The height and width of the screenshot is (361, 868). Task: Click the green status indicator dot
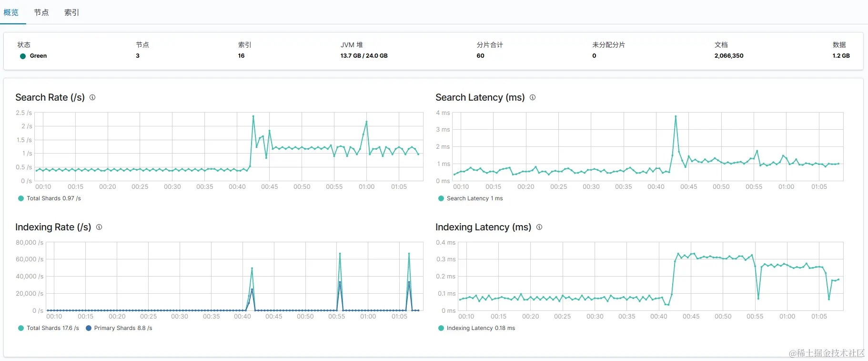point(23,56)
